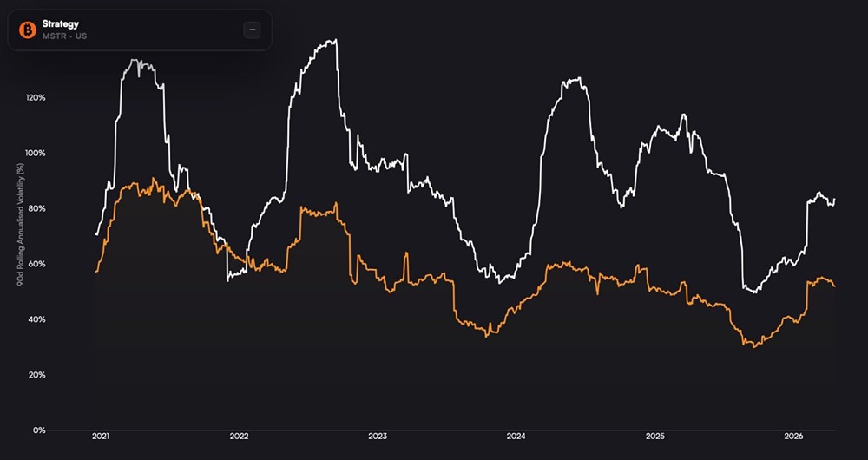Click the 120% y-axis label
The height and width of the screenshot is (460, 868).
(36, 98)
